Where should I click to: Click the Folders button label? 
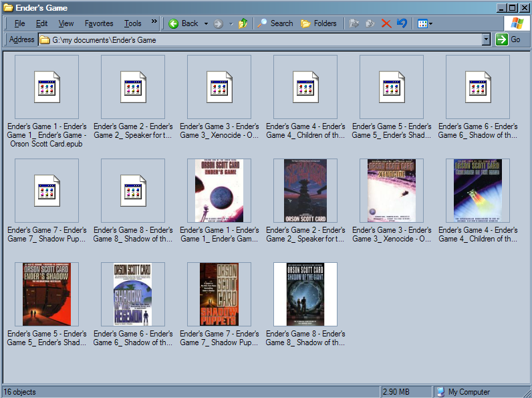[325, 23]
